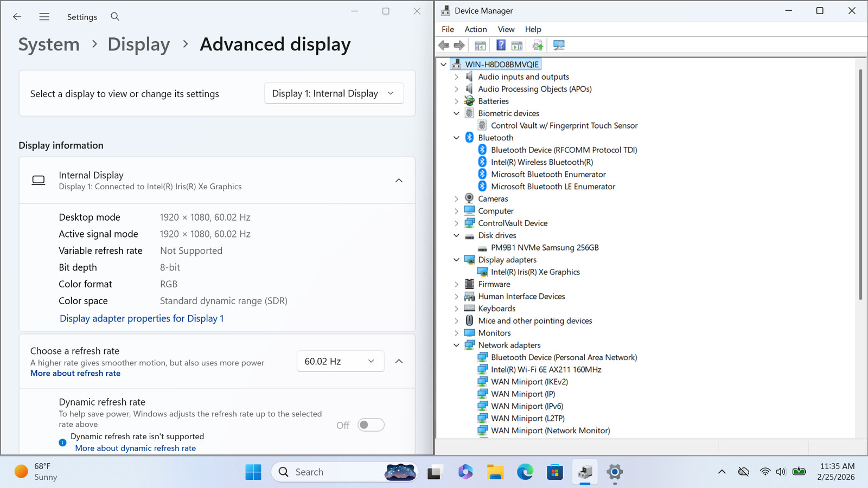Image resolution: width=868 pixels, height=488 pixels.
Task: Expand the Batteries node
Action: 456,101
